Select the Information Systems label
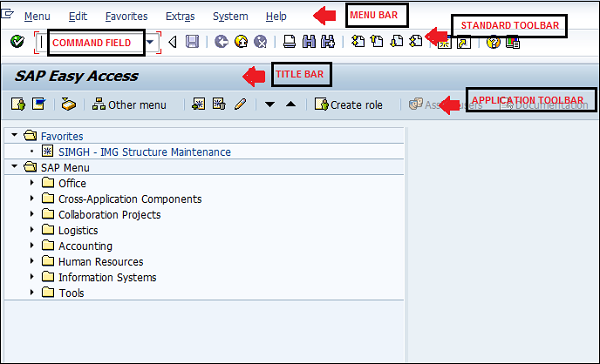The image size is (600, 364). click(107, 277)
